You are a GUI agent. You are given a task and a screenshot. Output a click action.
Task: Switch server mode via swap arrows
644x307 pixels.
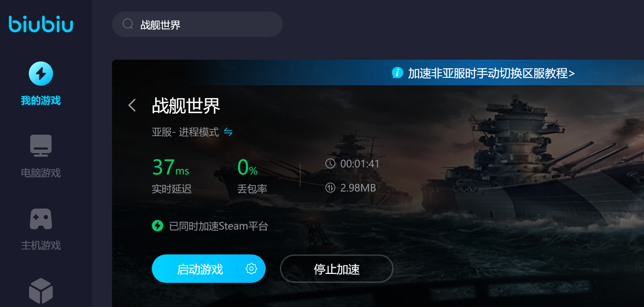(x=228, y=132)
